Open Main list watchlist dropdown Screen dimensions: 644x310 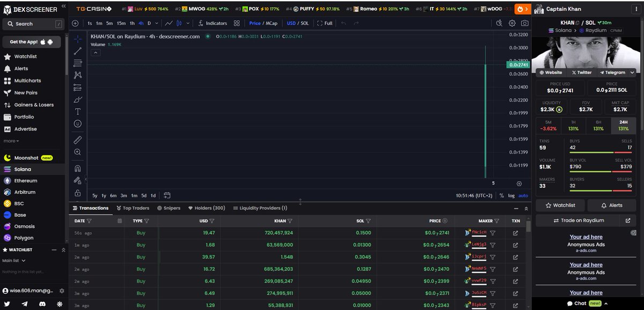pyautogui.click(x=14, y=261)
